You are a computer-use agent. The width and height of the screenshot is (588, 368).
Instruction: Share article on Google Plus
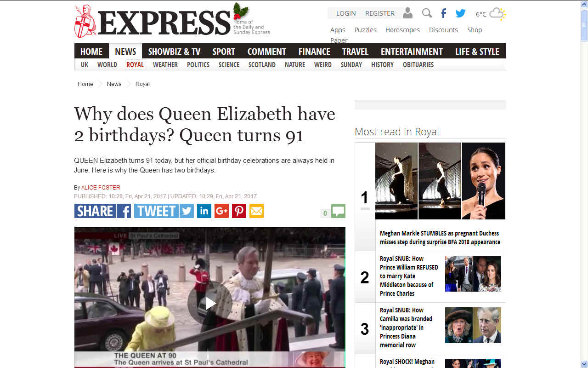(221, 211)
